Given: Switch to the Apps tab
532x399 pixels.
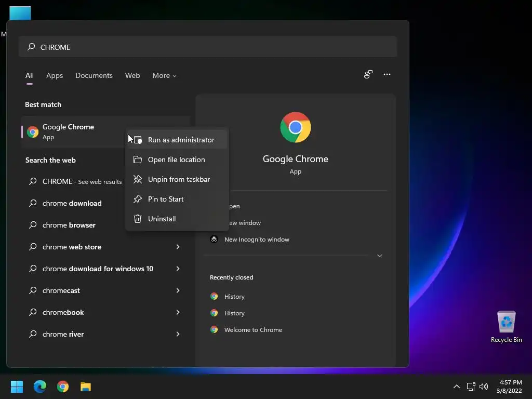Looking at the screenshot, I should coord(55,76).
